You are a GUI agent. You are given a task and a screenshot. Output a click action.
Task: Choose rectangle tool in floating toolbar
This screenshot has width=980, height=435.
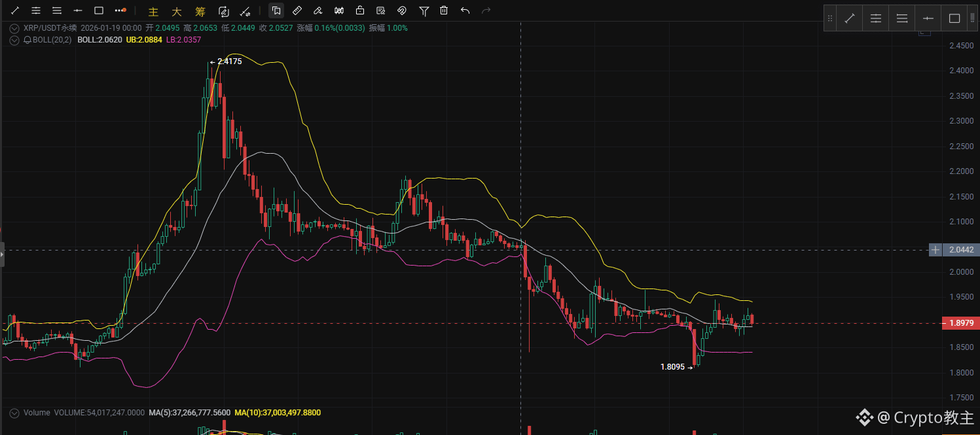coord(954,18)
